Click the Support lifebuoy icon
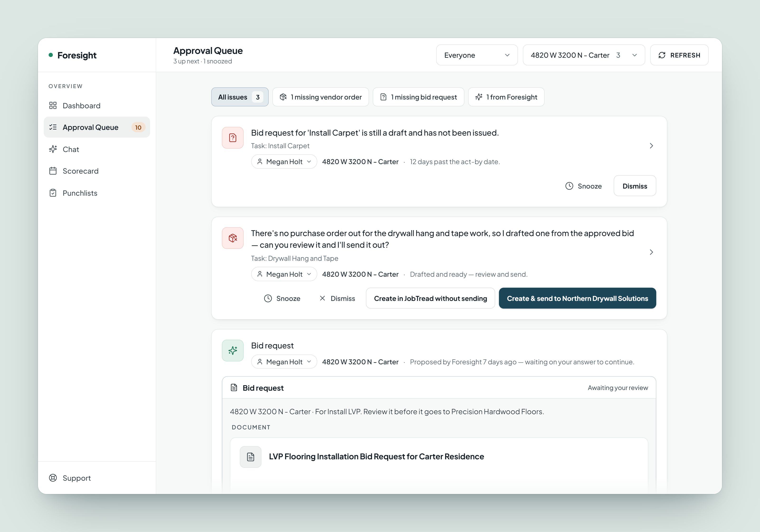This screenshot has height=532, width=760. pyautogui.click(x=53, y=478)
